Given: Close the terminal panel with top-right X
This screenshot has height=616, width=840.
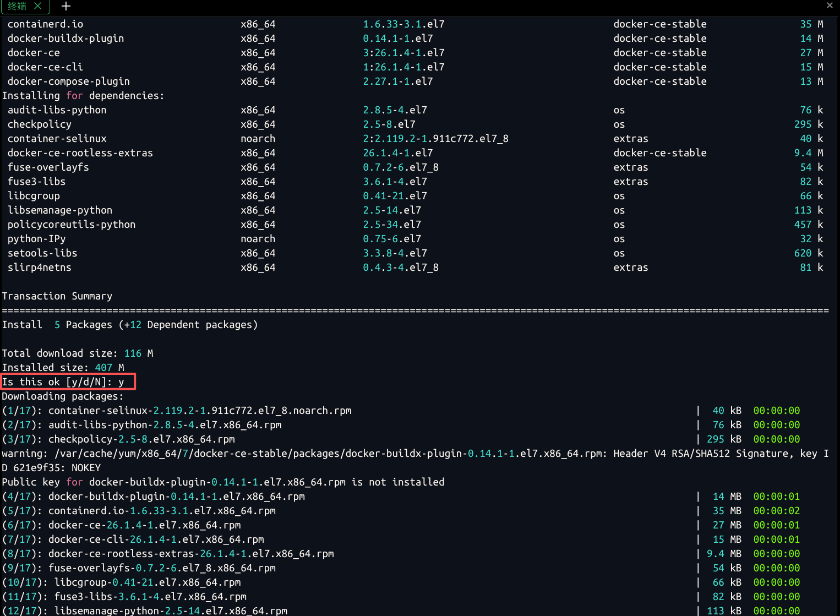Looking at the screenshot, I should pyautogui.click(x=830, y=6).
